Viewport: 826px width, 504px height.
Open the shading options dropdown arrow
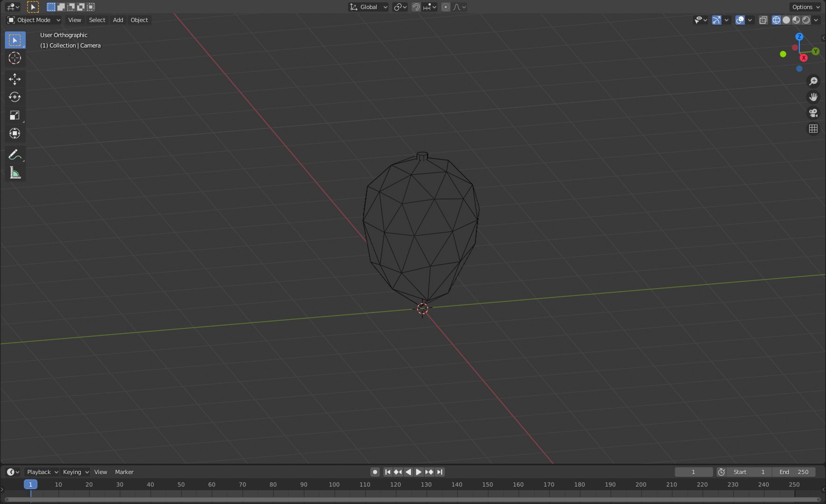pos(816,20)
